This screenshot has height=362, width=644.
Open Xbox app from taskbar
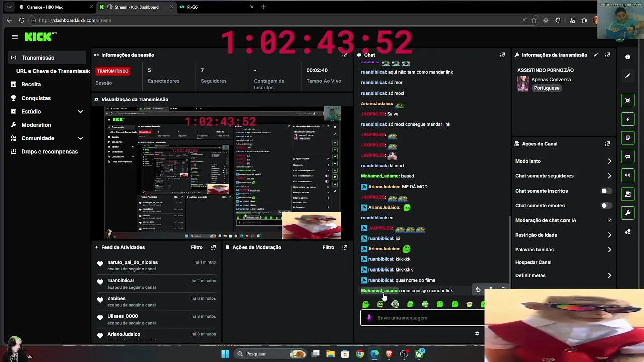419,354
